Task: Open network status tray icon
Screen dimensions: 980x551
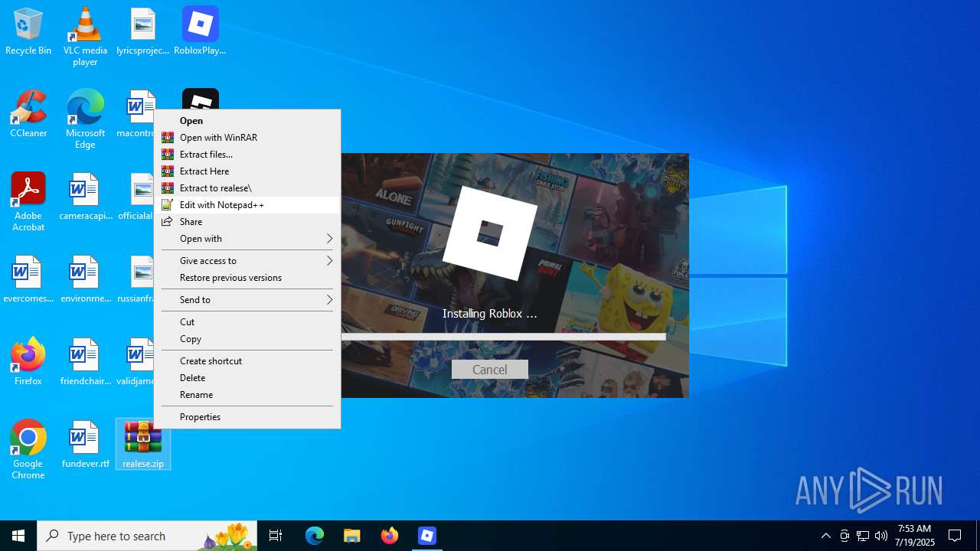Action: (863, 536)
